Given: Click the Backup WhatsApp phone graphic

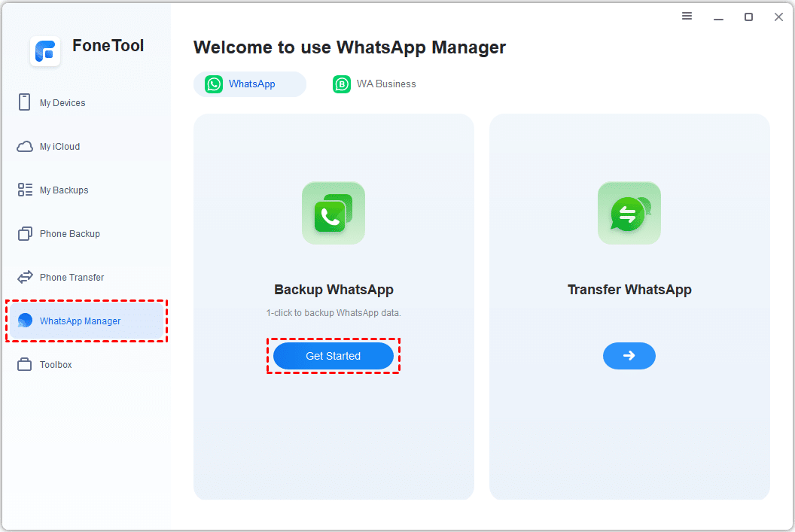Looking at the screenshot, I should pyautogui.click(x=333, y=213).
